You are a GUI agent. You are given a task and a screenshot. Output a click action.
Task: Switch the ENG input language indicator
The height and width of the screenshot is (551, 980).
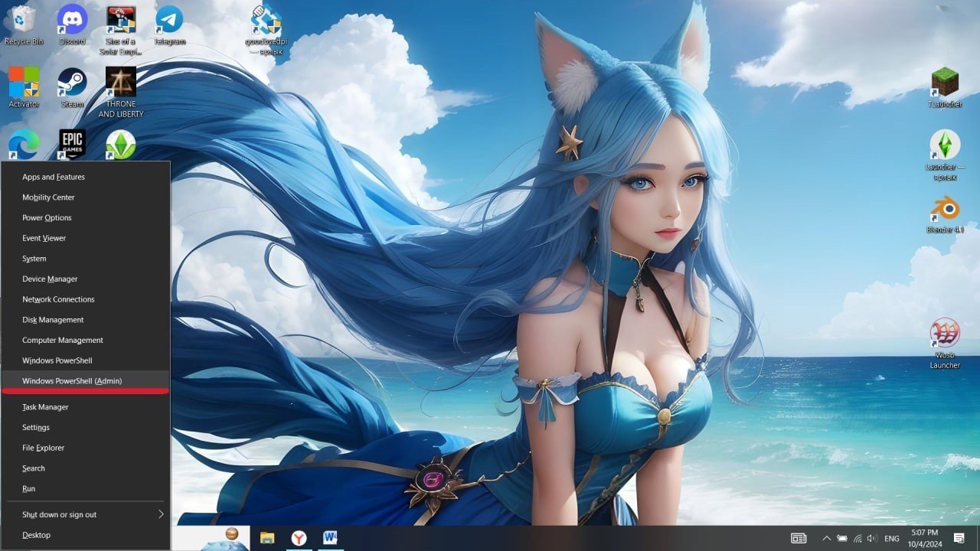pos(892,539)
